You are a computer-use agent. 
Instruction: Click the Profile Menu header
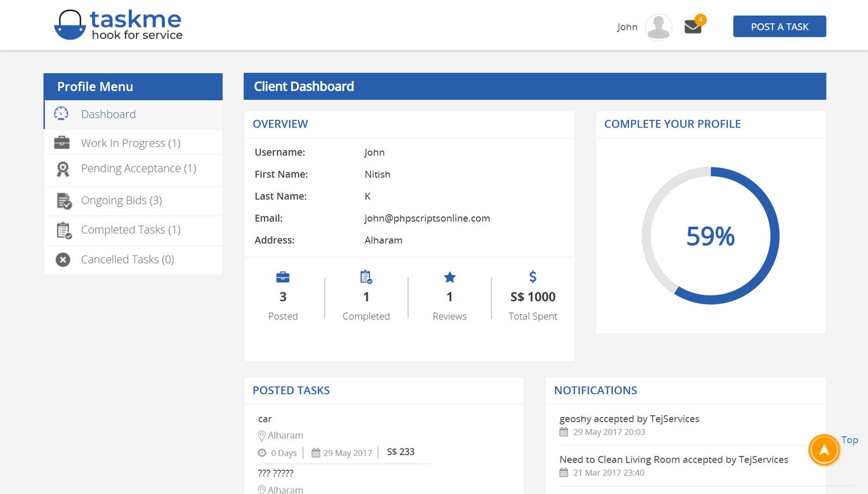[133, 87]
